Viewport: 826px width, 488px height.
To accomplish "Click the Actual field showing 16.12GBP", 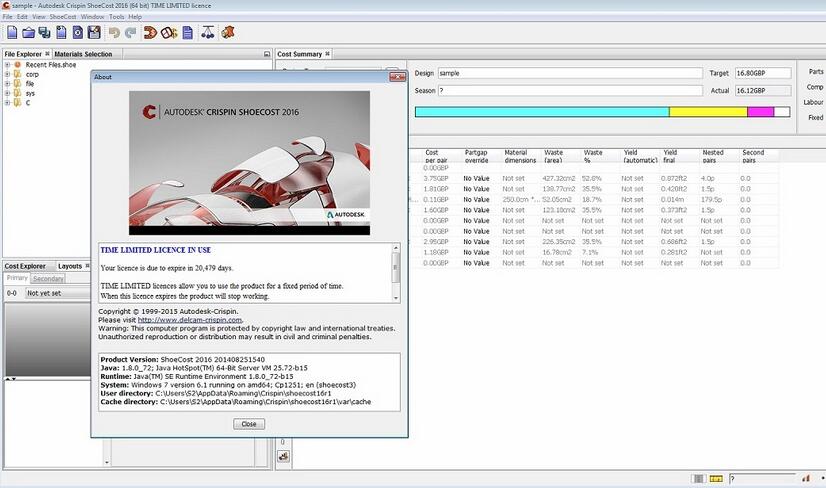I will click(x=763, y=91).
